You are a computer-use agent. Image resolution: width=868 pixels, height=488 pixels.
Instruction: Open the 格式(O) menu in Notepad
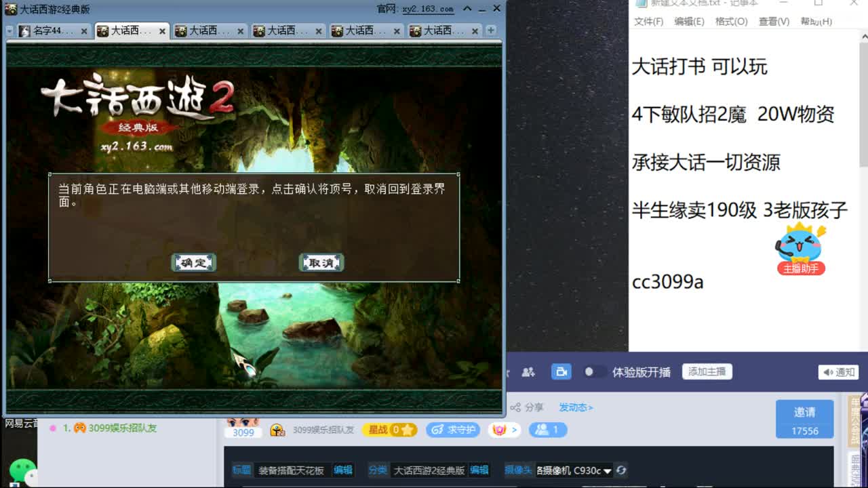[731, 21]
